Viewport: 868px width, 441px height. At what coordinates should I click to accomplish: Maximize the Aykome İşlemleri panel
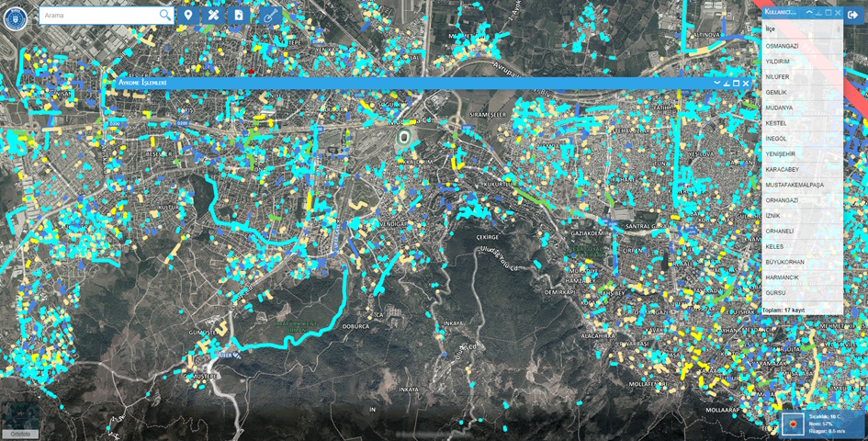pyautogui.click(x=736, y=84)
